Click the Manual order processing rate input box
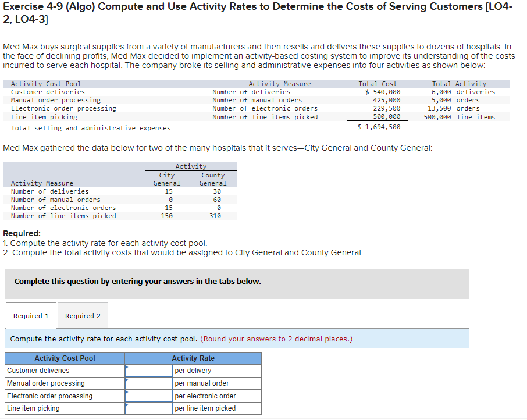The width and height of the screenshot is (527, 420). point(148,383)
